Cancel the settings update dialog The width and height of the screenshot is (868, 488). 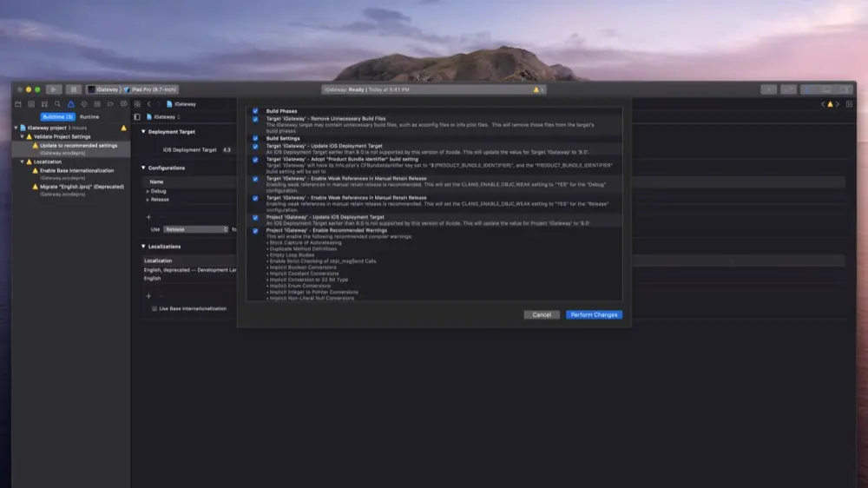coord(542,314)
